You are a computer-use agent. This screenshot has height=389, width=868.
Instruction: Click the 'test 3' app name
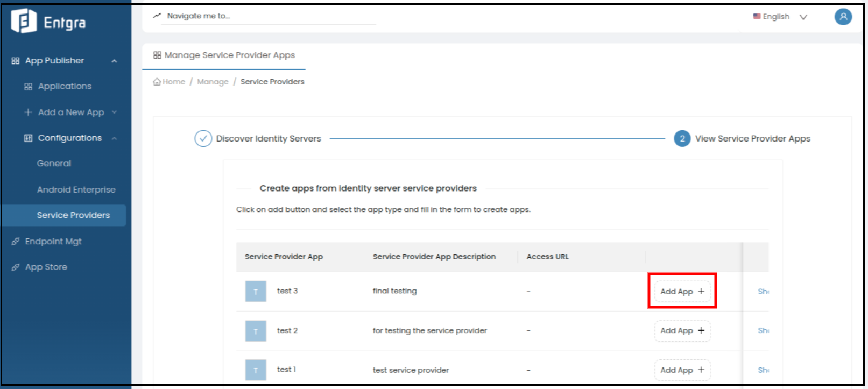(287, 291)
